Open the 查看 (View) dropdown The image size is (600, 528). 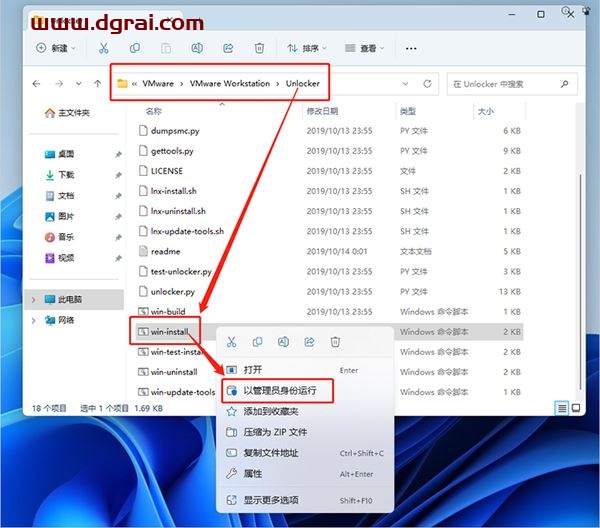click(364, 48)
